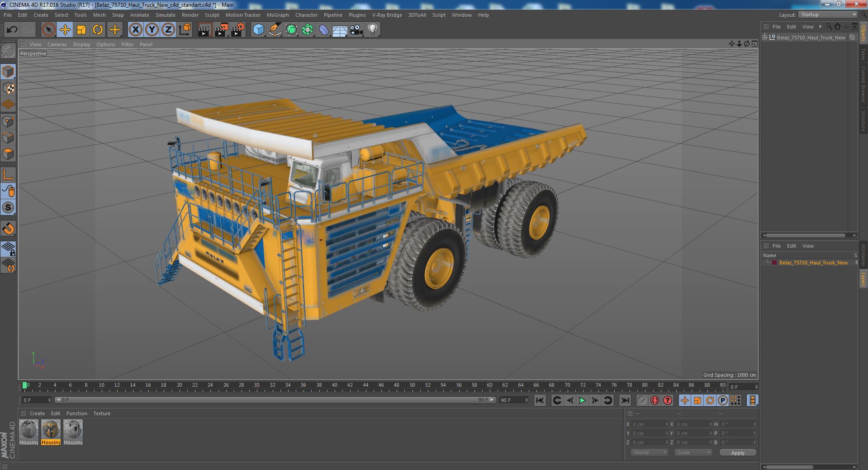868x470 pixels.
Task: Select the first Housing material thumbnail
Action: (28, 432)
